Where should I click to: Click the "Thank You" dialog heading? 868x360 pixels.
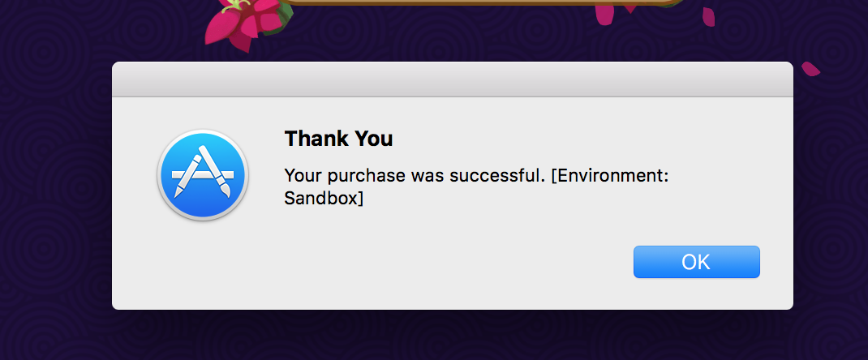(338, 139)
